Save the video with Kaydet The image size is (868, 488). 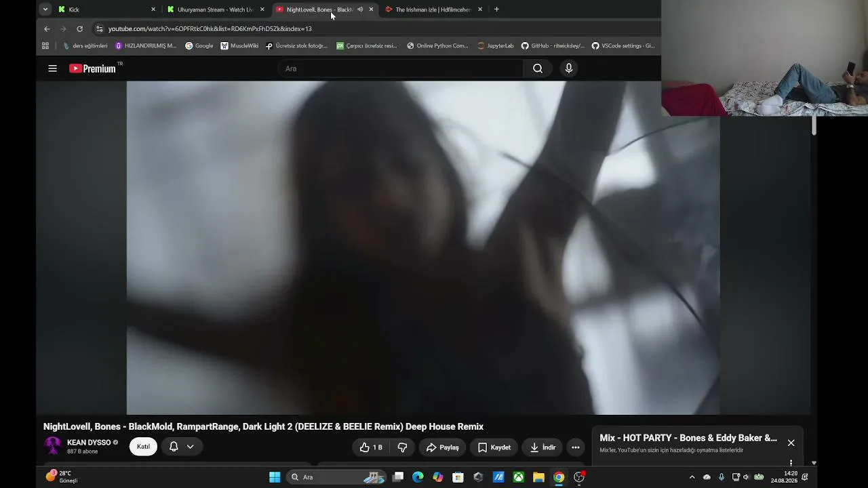pyautogui.click(x=494, y=447)
